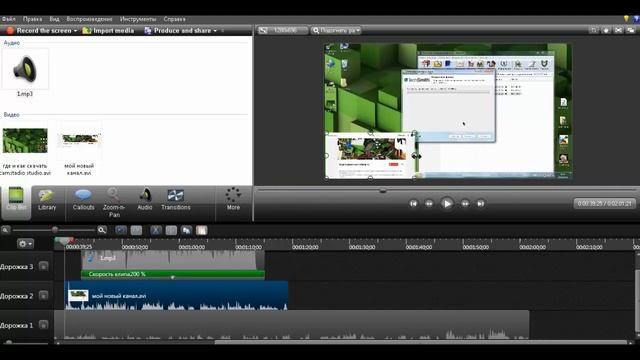This screenshot has height=360, width=640.
Task: Open editing dimensions button in preview toolbar
Action: [282, 30]
